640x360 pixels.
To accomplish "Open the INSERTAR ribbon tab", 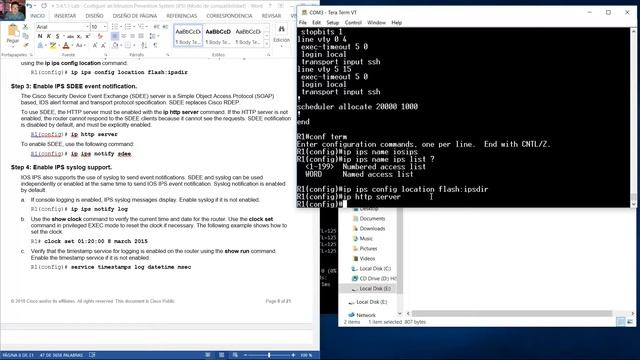I will 65,16.
